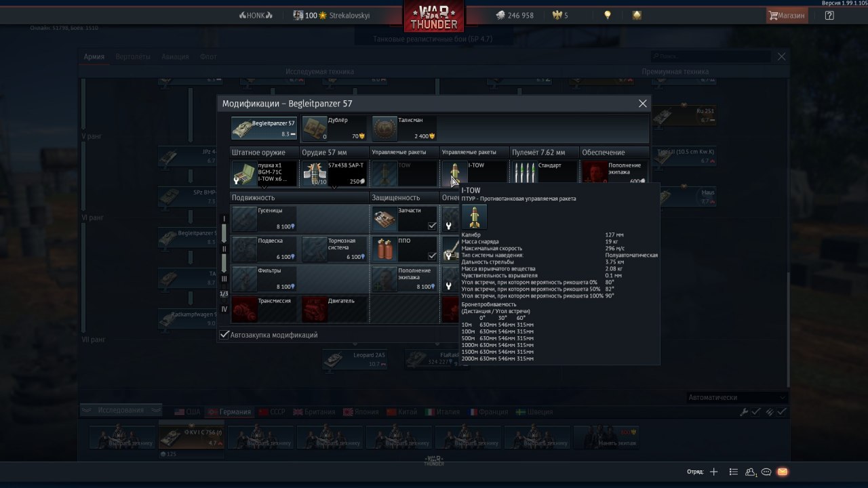
Task: Select the 57x438 SAP-T shell icon
Action: coord(314,174)
